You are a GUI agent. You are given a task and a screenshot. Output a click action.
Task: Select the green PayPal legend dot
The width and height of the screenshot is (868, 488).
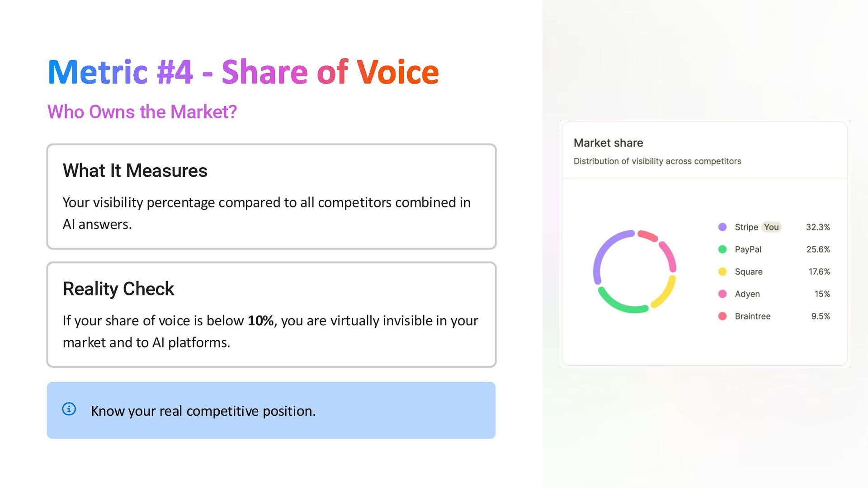[x=722, y=249]
